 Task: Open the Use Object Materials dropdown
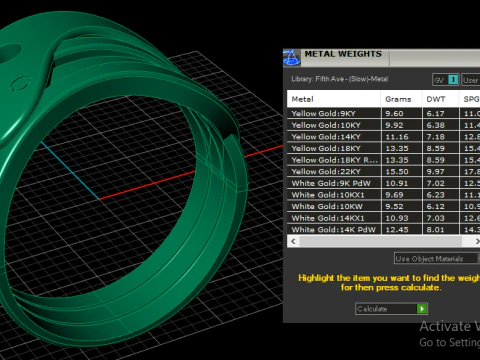[x=437, y=259]
